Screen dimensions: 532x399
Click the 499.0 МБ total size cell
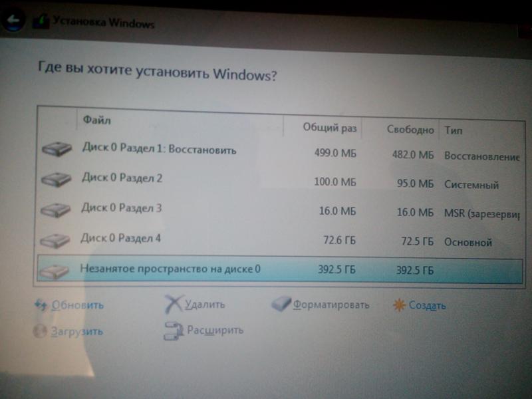tap(335, 153)
